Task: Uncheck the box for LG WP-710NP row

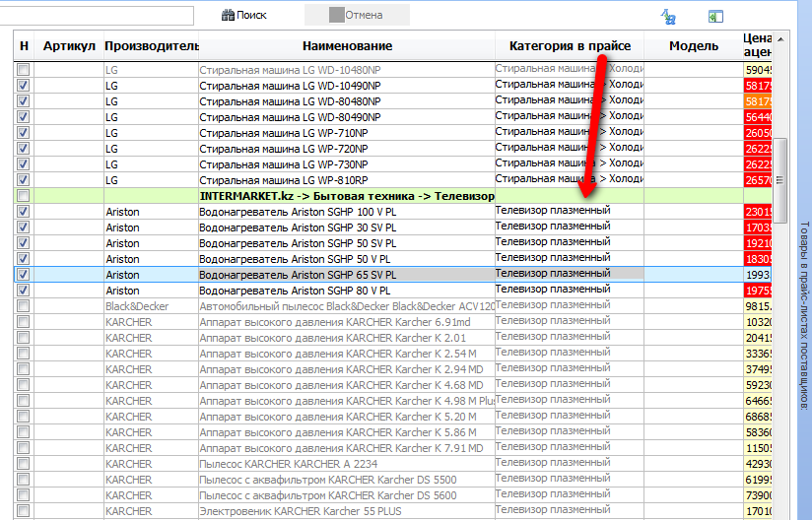Action: coord(24,132)
